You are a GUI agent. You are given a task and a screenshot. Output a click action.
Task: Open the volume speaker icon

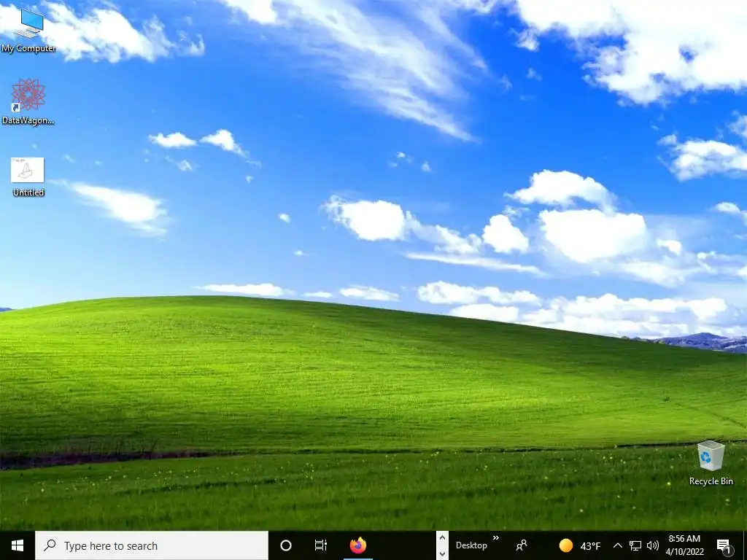653,545
